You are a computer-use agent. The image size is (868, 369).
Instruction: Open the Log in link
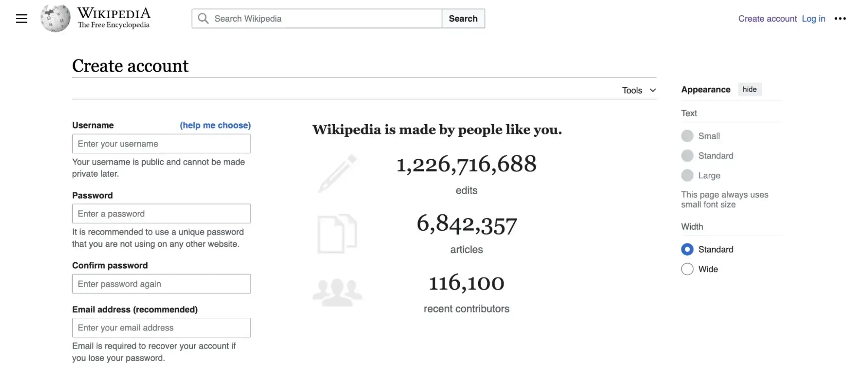coord(813,19)
